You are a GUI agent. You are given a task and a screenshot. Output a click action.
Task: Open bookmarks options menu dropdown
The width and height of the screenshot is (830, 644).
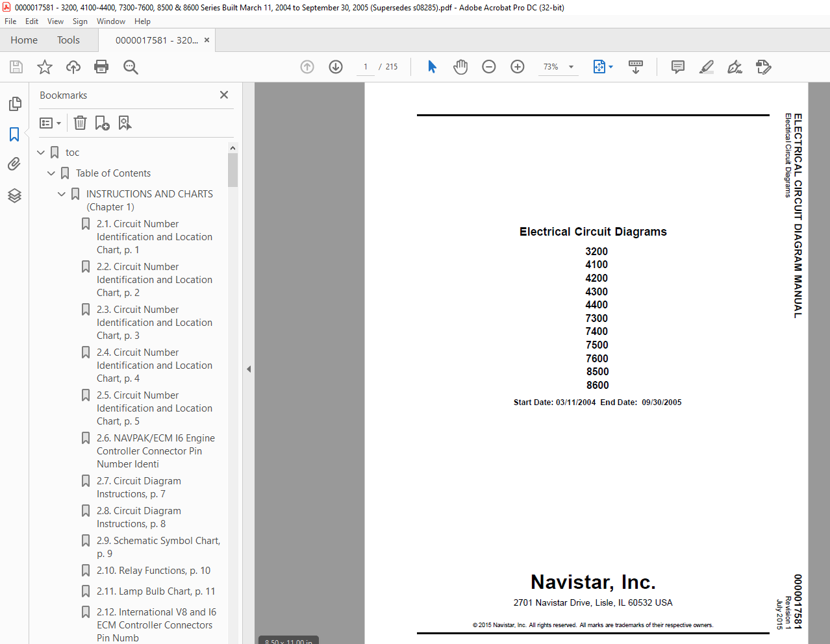[51, 123]
